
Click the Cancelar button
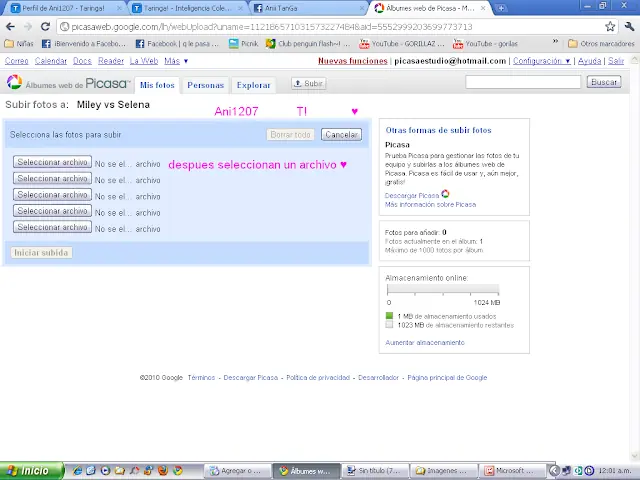[341, 135]
